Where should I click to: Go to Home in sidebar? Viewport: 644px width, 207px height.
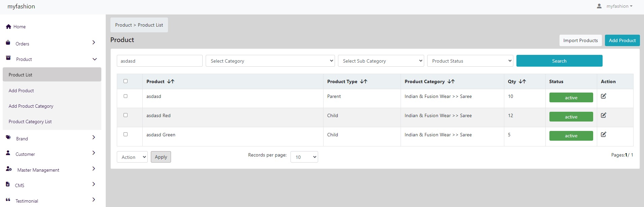[20, 27]
